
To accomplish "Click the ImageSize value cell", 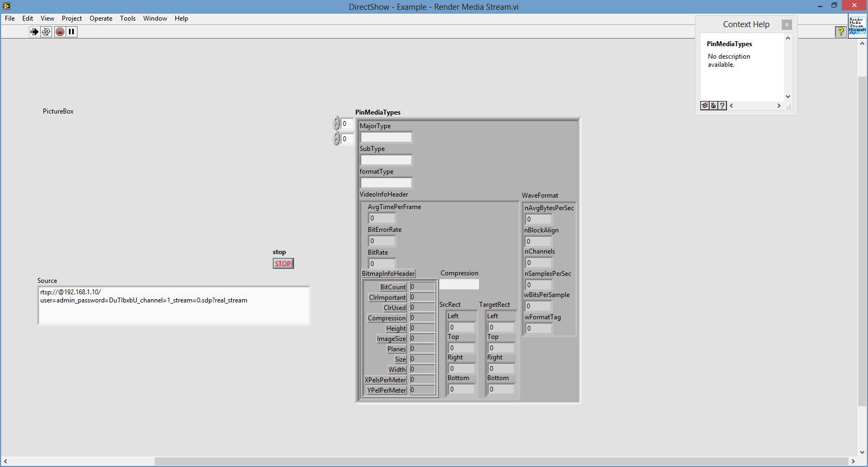I will (422, 338).
